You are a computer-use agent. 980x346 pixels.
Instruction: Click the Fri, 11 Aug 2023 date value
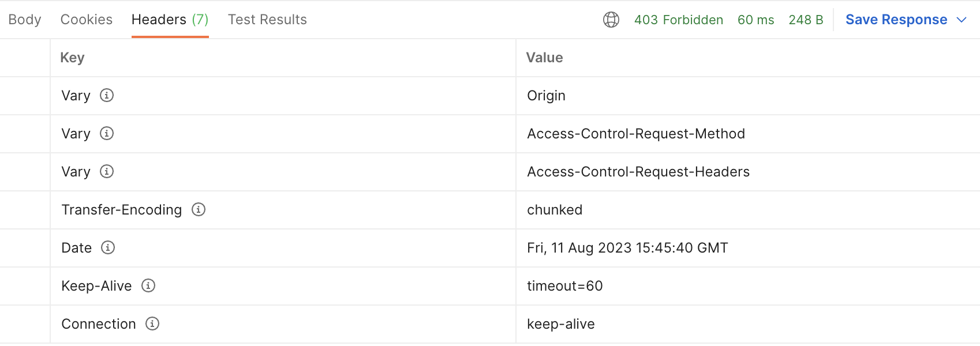click(627, 248)
